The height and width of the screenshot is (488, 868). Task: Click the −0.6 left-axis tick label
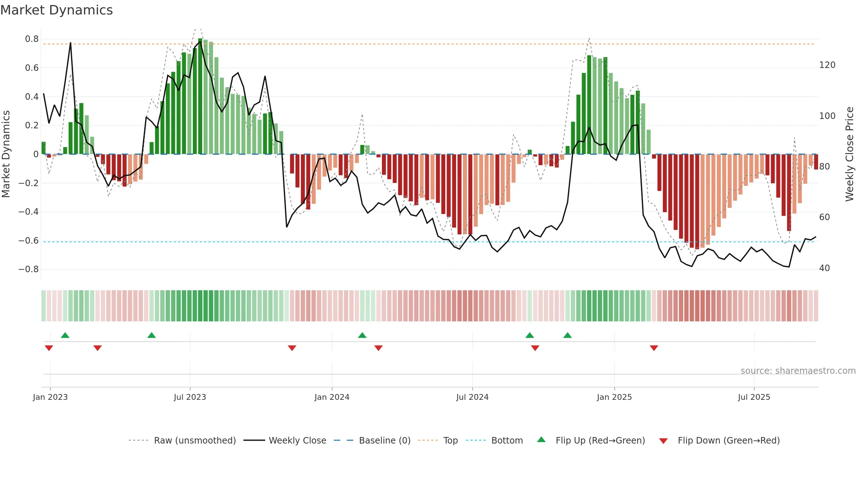click(29, 241)
